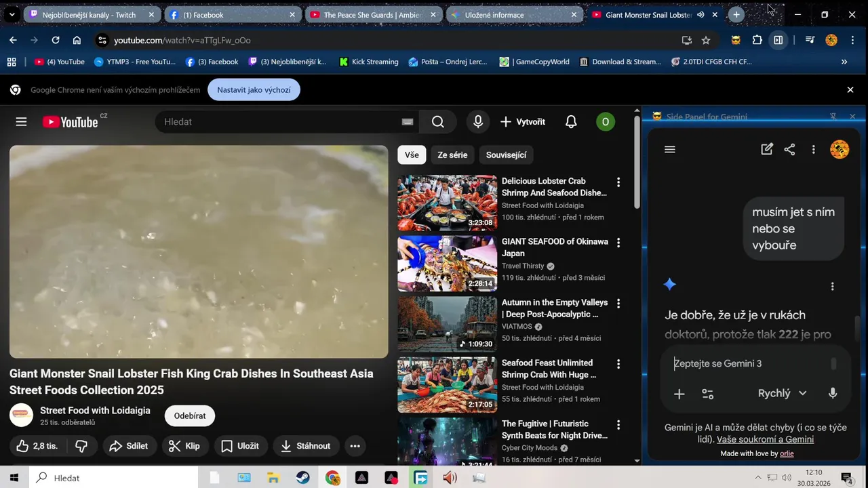Image resolution: width=868 pixels, height=488 pixels.
Task: Subscribe with the Odebírat button
Action: [x=190, y=415]
